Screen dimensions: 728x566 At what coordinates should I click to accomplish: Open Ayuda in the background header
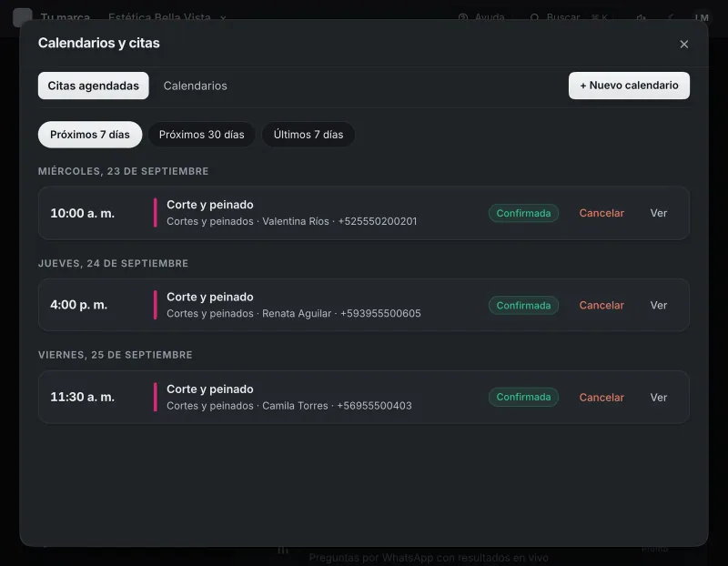(x=482, y=17)
